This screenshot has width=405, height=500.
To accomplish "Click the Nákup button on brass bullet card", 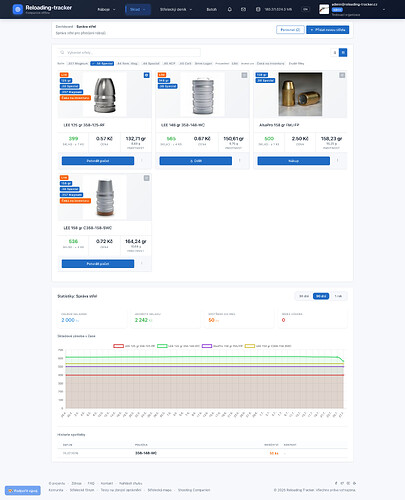I will [294, 161].
